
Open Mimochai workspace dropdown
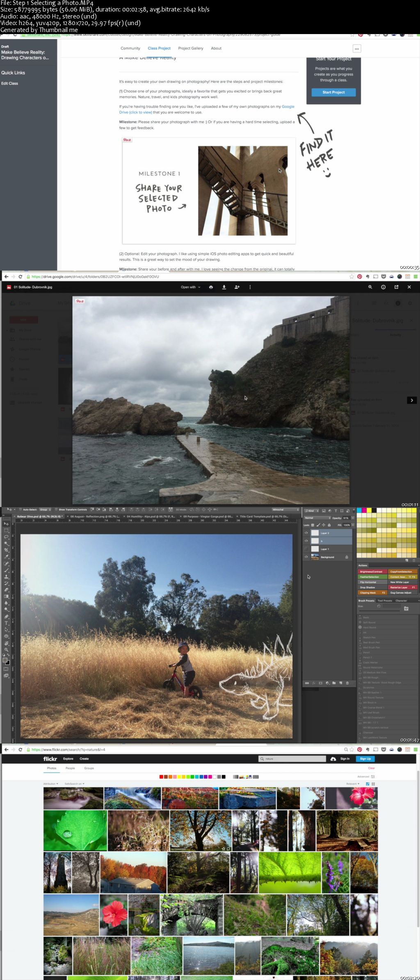(x=285, y=510)
